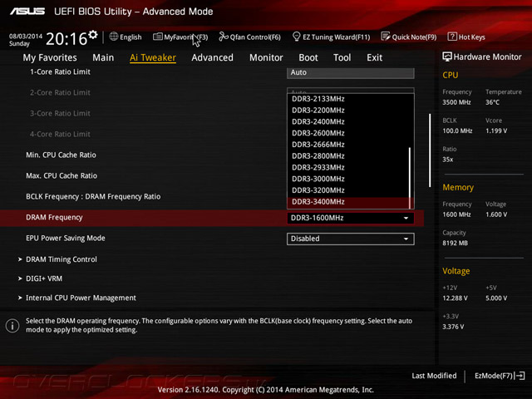532x399 pixels.
Task: Show the Hot Keys label
Action: tap(471, 37)
